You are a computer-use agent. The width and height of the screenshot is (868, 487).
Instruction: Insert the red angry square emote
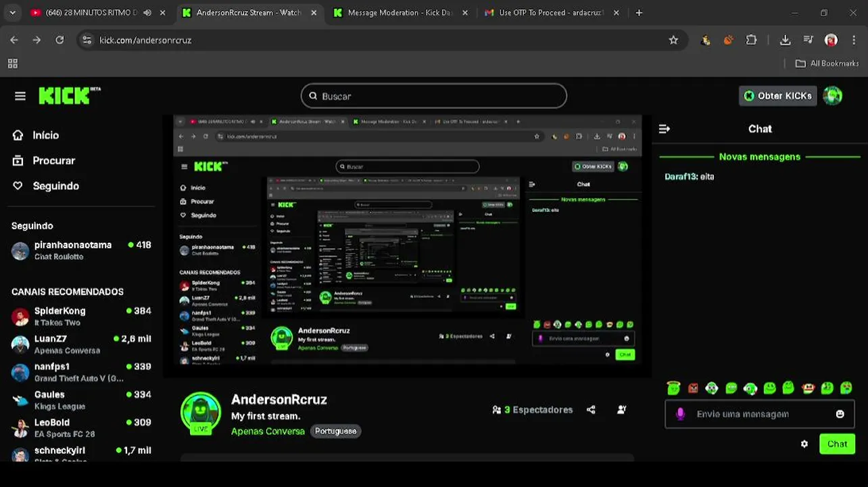(693, 388)
